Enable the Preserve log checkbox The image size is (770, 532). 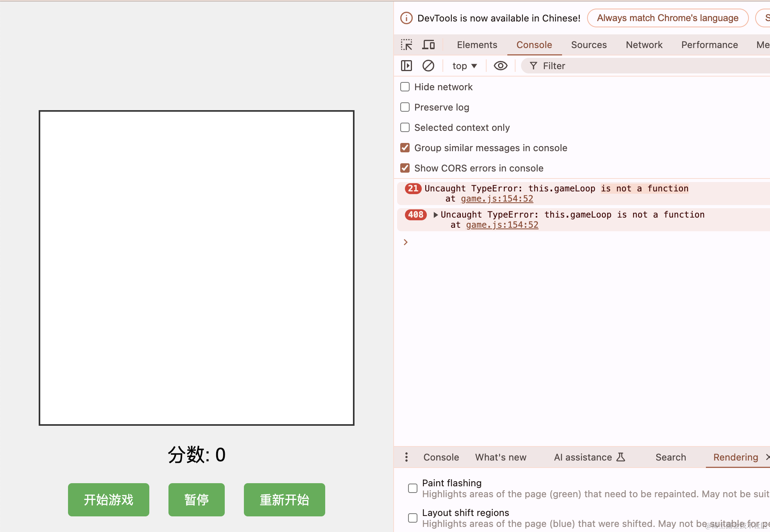pos(405,107)
